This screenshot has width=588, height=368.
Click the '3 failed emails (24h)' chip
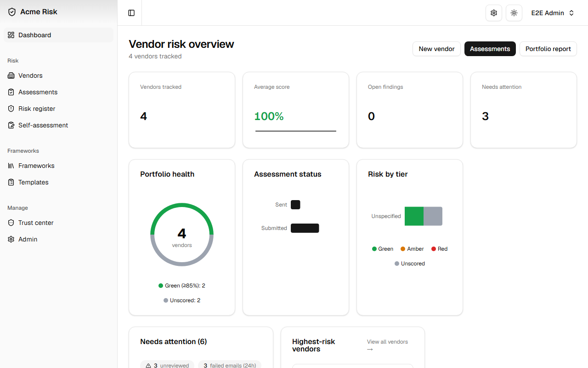tap(230, 366)
